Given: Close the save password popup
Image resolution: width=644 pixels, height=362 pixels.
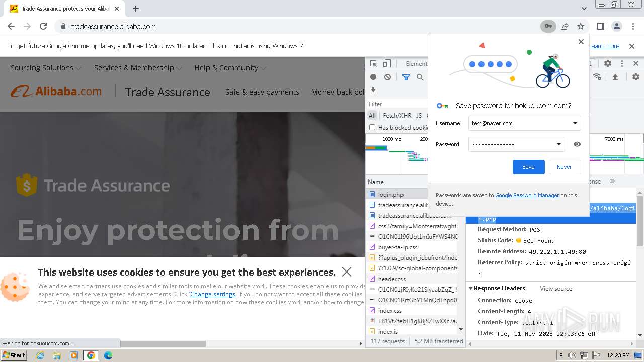Looking at the screenshot, I should 581,42.
